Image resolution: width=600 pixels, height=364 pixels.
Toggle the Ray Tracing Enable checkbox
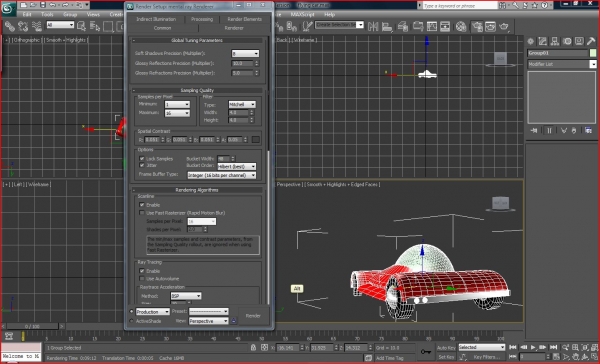[142, 271]
